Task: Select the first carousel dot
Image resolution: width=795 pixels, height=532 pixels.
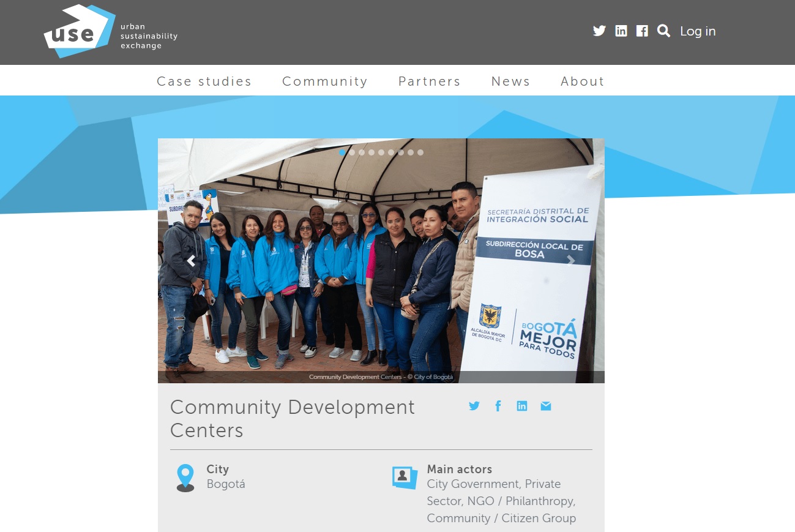Action: pos(342,152)
